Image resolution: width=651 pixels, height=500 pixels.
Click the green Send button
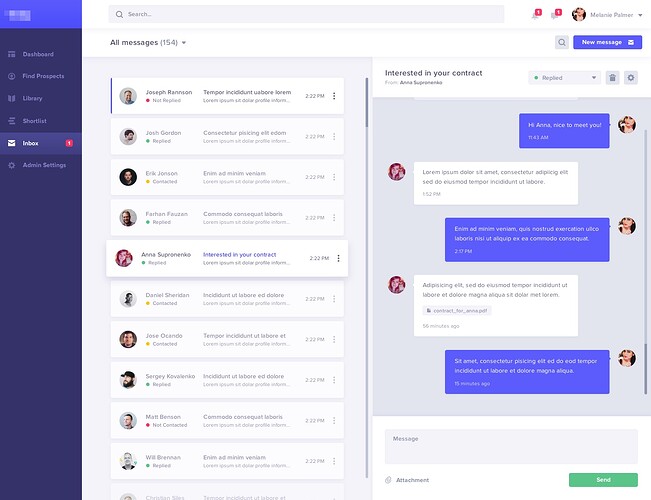click(x=603, y=480)
